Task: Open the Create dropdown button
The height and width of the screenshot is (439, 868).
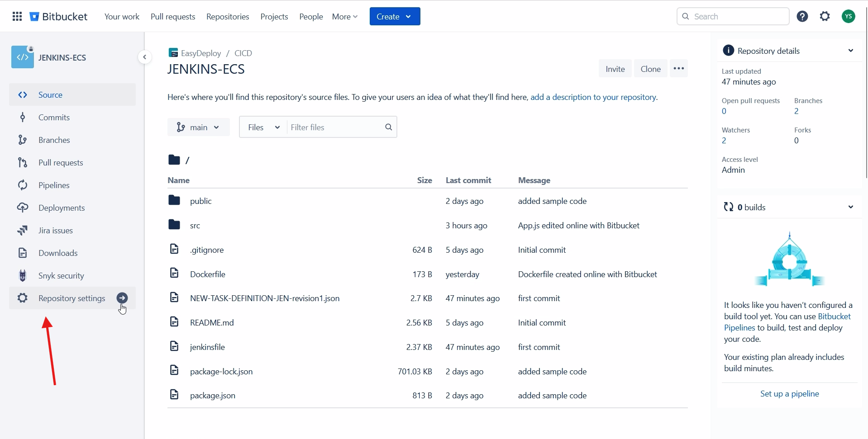Action: pyautogui.click(x=395, y=17)
